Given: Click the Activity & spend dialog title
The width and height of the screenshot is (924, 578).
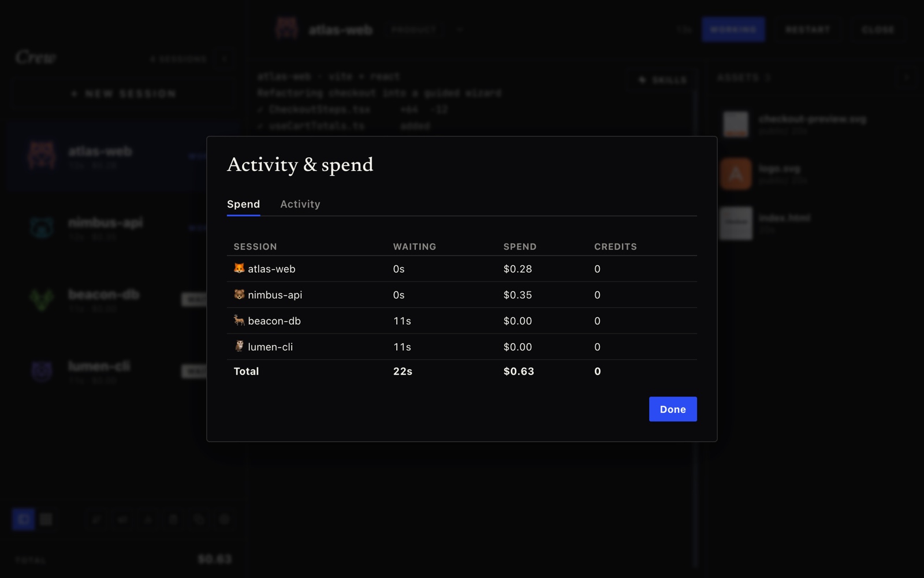Looking at the screenshot, I should point(300,165).
